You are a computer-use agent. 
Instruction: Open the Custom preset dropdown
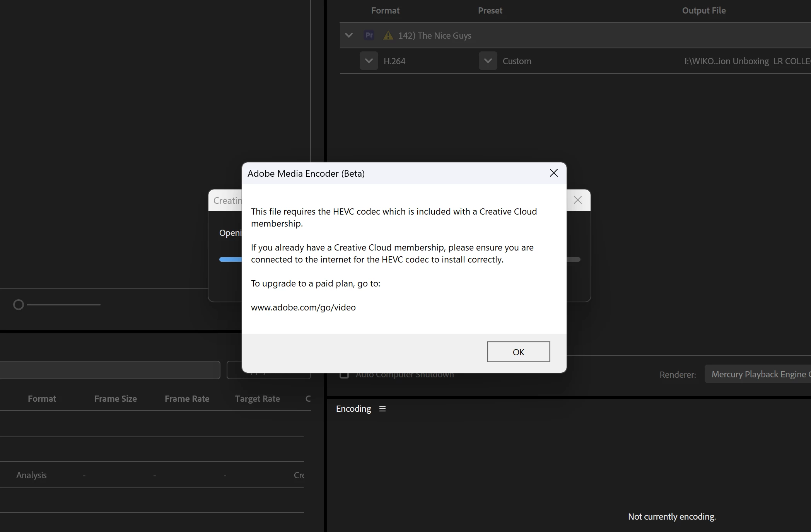point(488,61)
